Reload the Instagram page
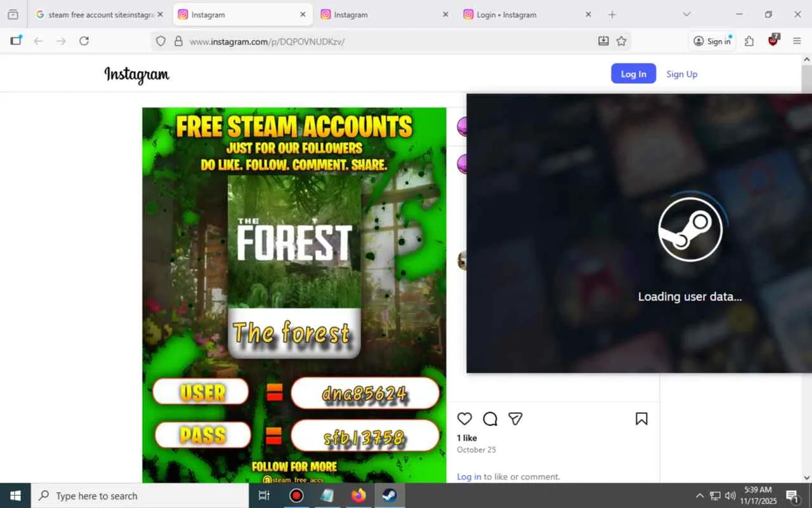This screenshot has width=812, height=508. (x=84, y=41)
